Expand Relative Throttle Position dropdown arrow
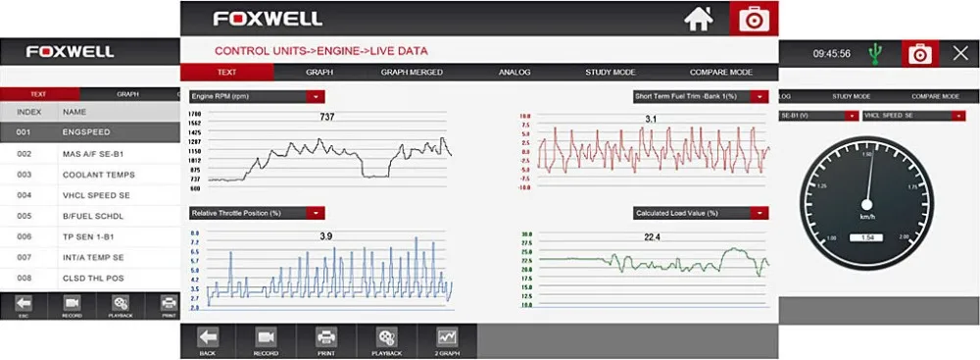This screenshot has height=360, width=980. (x=317, y=214)
